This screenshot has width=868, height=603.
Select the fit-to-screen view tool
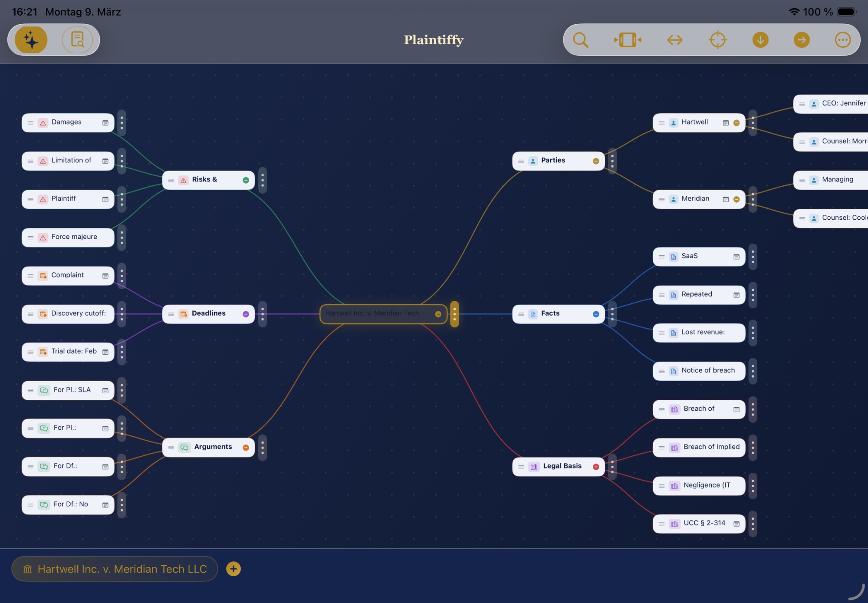point(628,40)
